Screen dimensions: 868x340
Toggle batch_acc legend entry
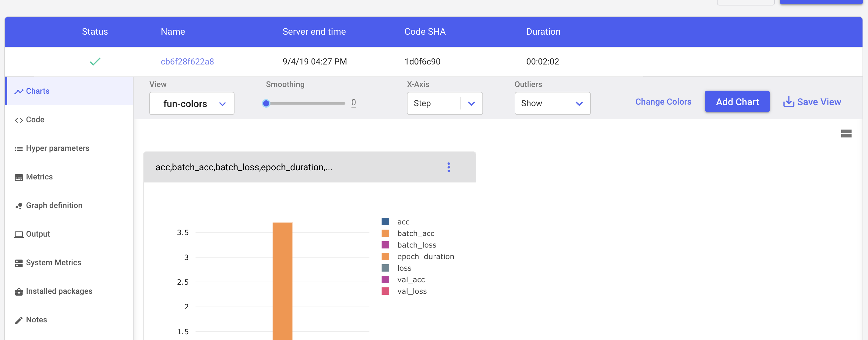[408, 233]
